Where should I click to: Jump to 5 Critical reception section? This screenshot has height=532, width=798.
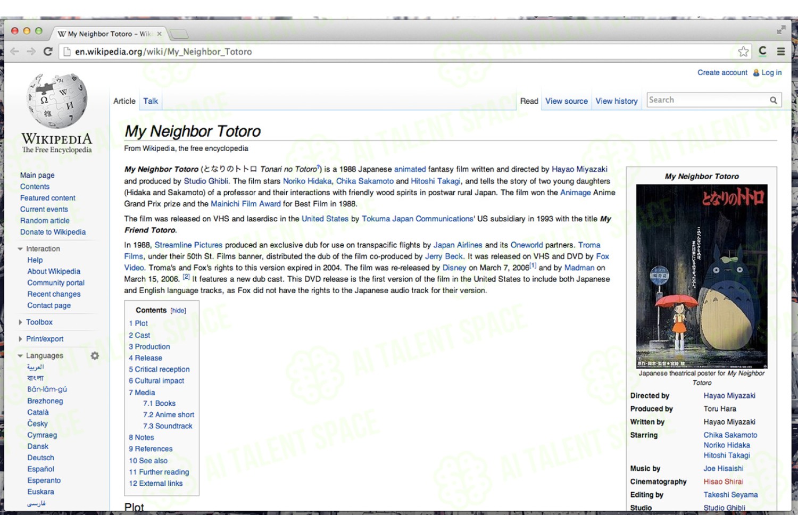pyautogui.click(x=159, y=369)
